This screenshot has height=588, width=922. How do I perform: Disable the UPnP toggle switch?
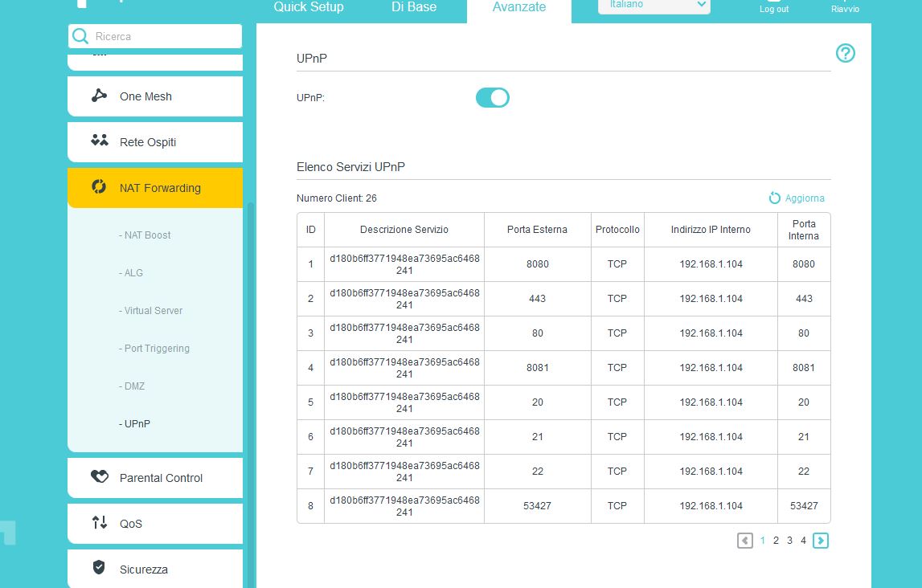coord(492,98)
